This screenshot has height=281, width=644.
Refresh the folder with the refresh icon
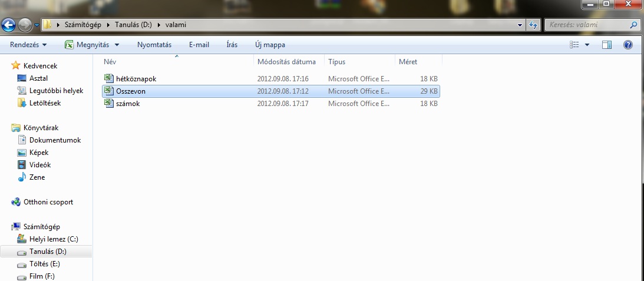click(533, 25)
